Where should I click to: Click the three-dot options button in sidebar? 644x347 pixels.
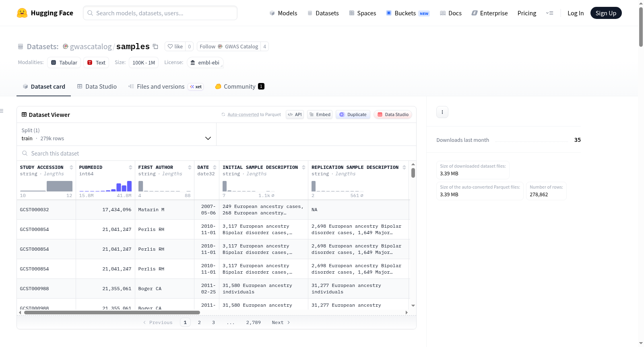pyautogui.click(x=442, y=112)
